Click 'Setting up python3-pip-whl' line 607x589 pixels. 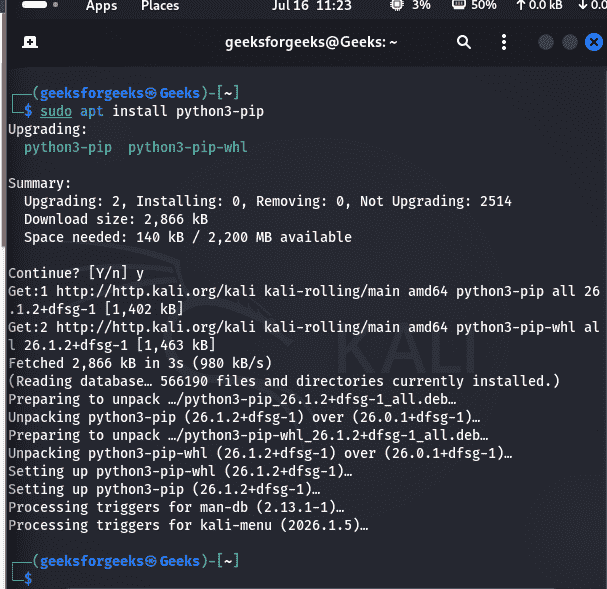(x=180, y=471)
